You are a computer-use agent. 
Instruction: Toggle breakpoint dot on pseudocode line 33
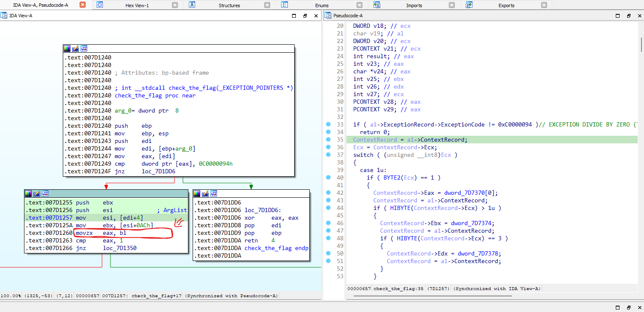pos(328,124)
